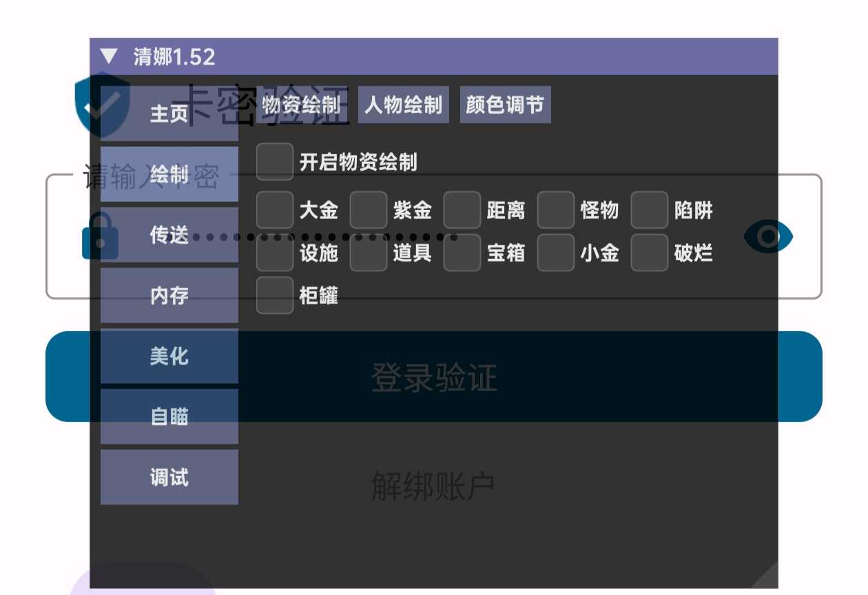The width and height of the screenshot is (868, 595).
Task: Select 主页 in the sidebar
Action: click(169, 114)
